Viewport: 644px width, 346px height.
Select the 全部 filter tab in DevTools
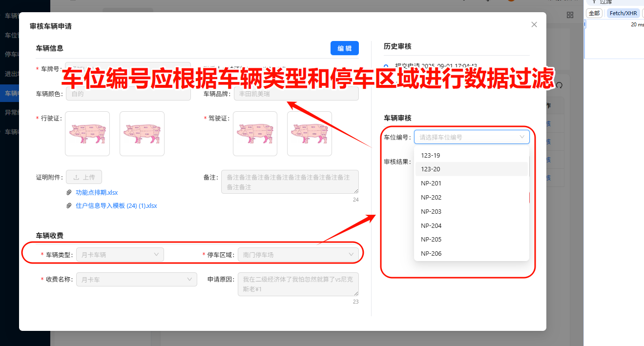pyautogui.click(x=594, y=13)
